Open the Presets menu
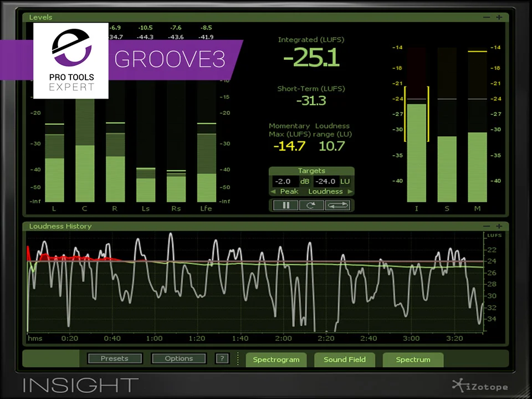 click(114, 359)
